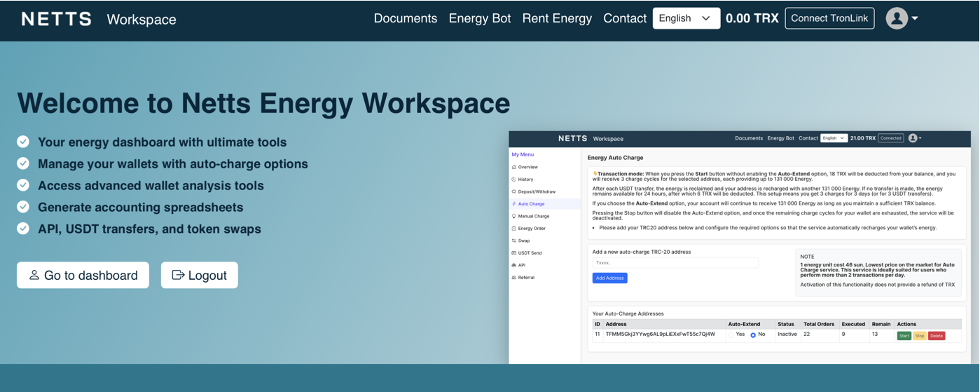Image resolution: width=980 pixels, height=392 pixels.
Task: Open Documents in the main navigation
Action: [405, 18]
